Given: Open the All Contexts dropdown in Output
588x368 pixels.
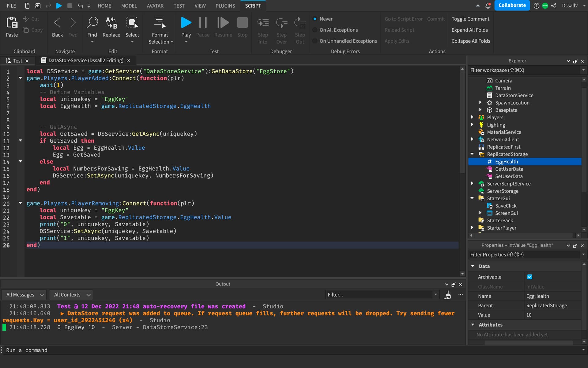Looking at the screenshot, I should pos(71,295).
